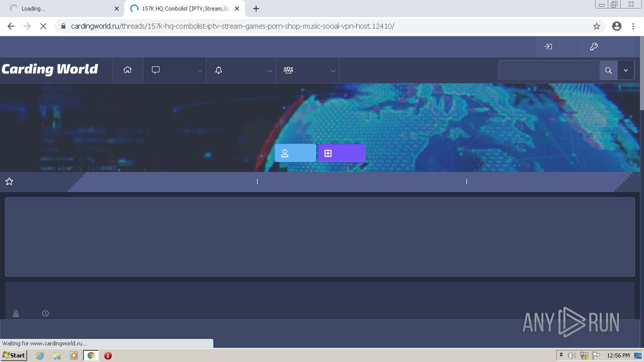
Task: Click the network tray icon
Action: coord(584,355)
